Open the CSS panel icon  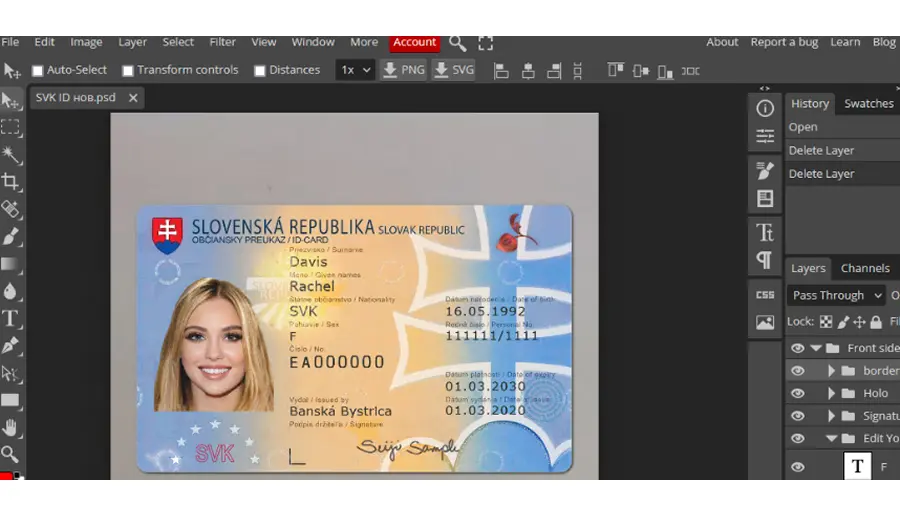[765, 295]
